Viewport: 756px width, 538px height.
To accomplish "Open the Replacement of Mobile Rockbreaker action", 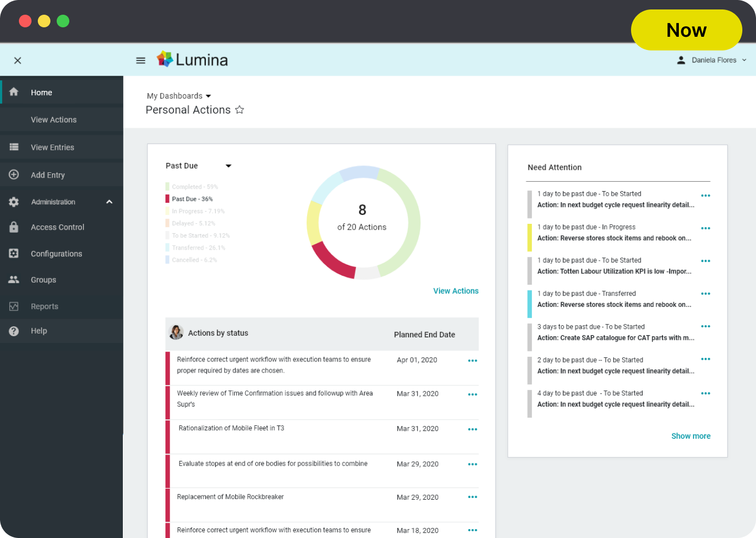I will [x=230, y=496].
